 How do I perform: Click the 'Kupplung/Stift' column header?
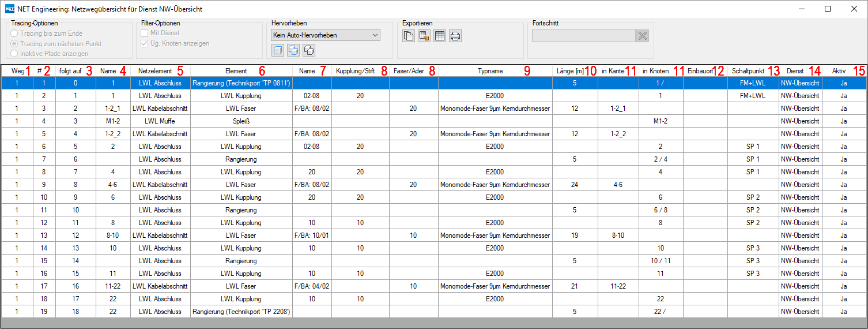pyautogui.click(x=360, y=70)
